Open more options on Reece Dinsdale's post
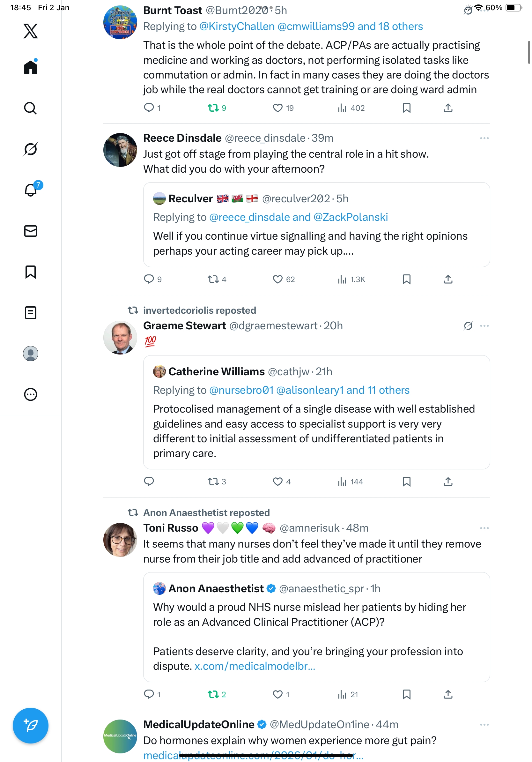 tap(484, 138)
